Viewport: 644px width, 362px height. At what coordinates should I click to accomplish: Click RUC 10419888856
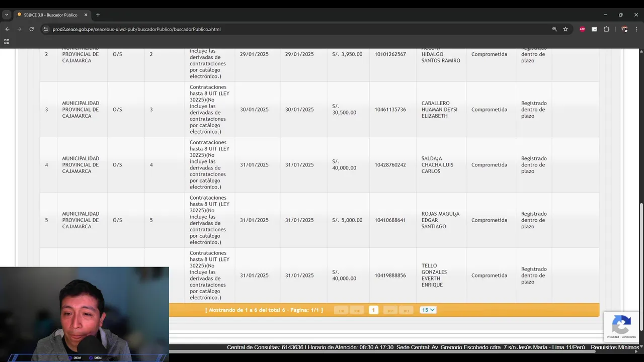[390, 276]
